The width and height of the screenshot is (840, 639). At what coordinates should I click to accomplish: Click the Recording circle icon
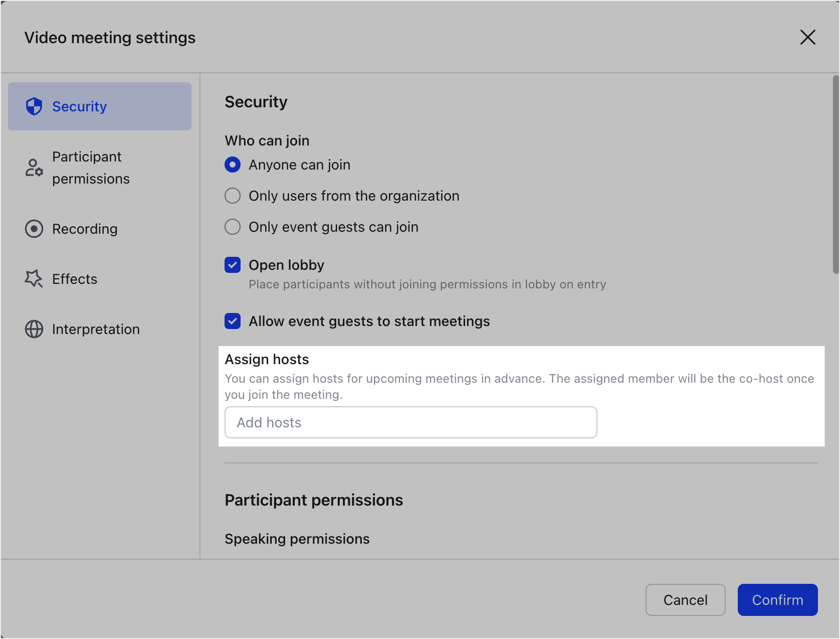pyautogui.click(x=34, y=229)
